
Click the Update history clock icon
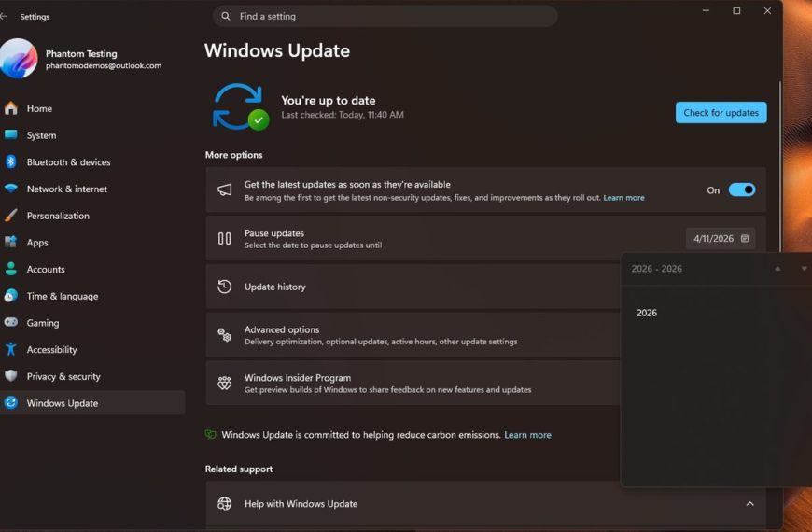point(224,287)
